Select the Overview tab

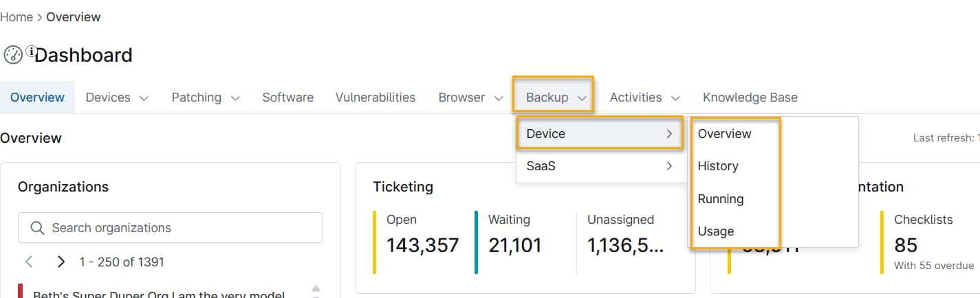tap(37, 98)
